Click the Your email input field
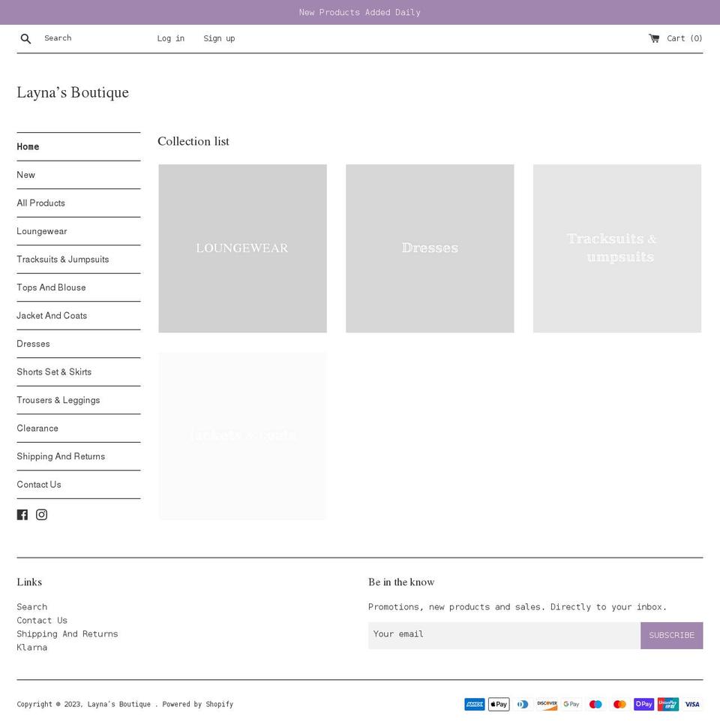This screenshot has height=728, width=720. pyautogui.click(x=504, y=634)
